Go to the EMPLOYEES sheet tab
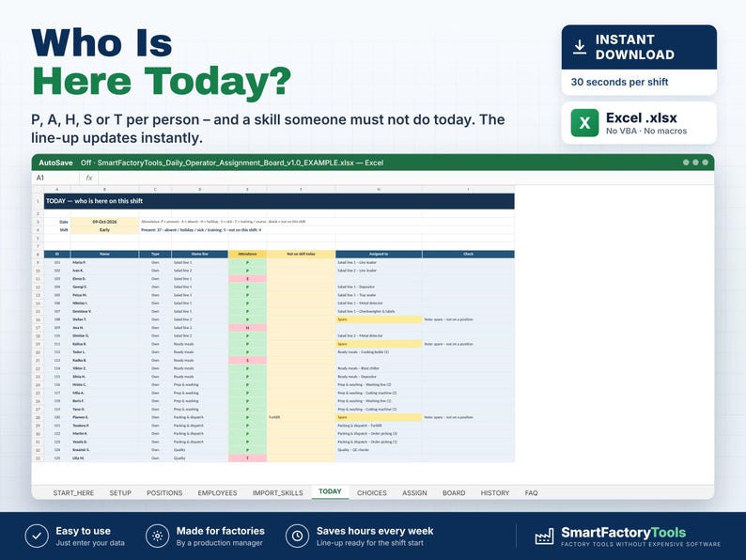 tap(217, 493)
